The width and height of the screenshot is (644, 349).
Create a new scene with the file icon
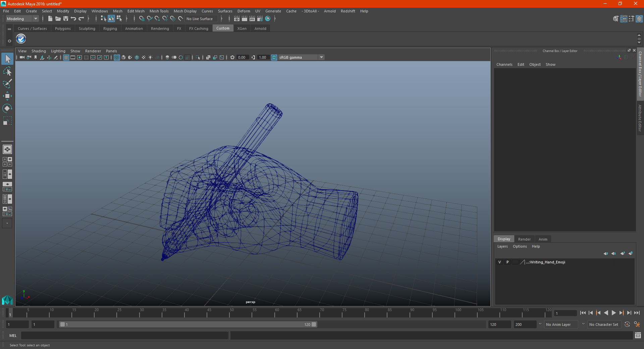[x=50, y=19]
